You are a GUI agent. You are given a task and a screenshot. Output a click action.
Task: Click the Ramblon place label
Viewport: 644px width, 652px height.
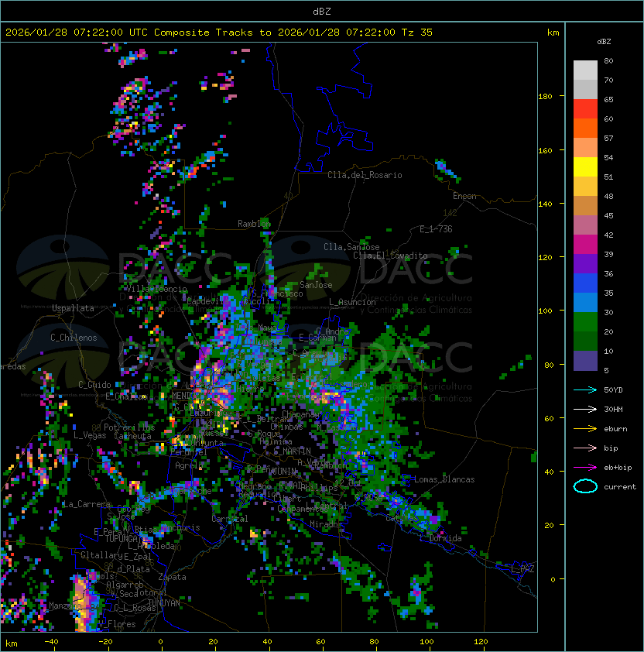pos(254,224)
